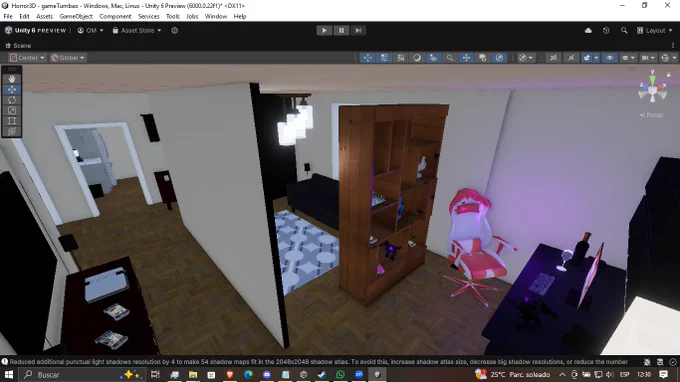Open the Tools menu
Viewport: 680px width, 382px height.
(x=173, y=16)
